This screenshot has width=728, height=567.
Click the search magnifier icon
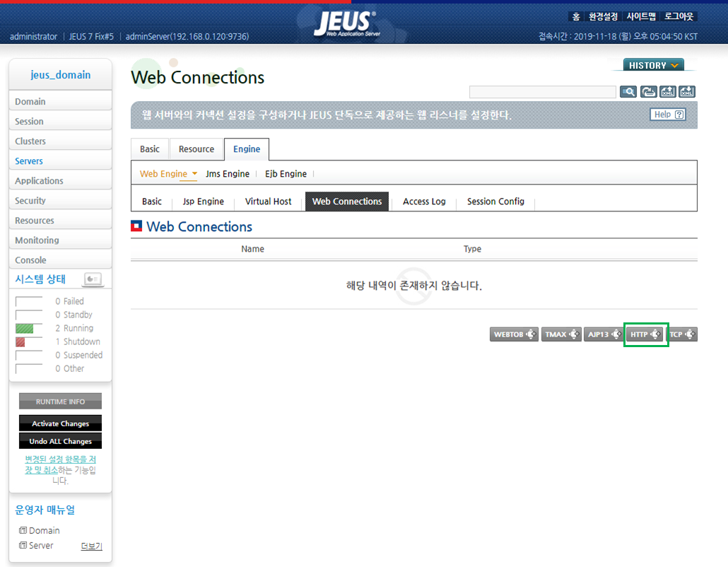click(x=628, y=92)
